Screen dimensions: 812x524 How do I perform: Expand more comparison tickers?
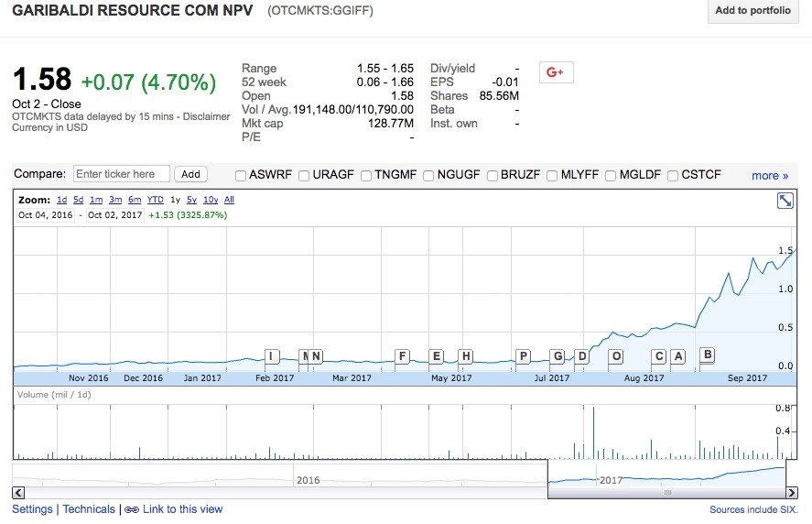(x=769, y=175)
